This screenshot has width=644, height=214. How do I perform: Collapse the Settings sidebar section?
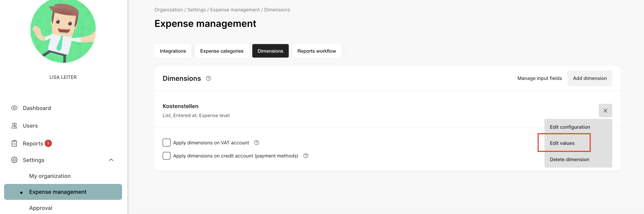(111, 160)
